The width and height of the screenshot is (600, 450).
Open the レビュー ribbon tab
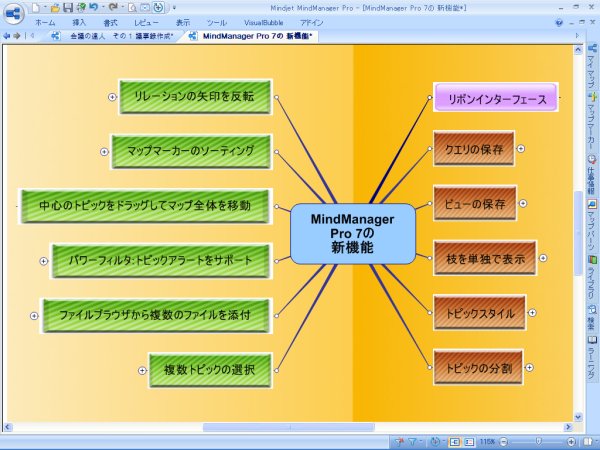click(x=146, y=23)
